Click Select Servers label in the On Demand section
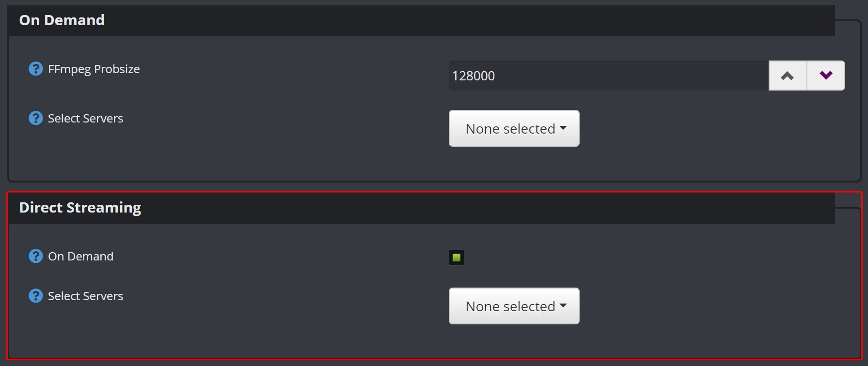The height and width of the screenshot is (366, 868). pos(85,118)
